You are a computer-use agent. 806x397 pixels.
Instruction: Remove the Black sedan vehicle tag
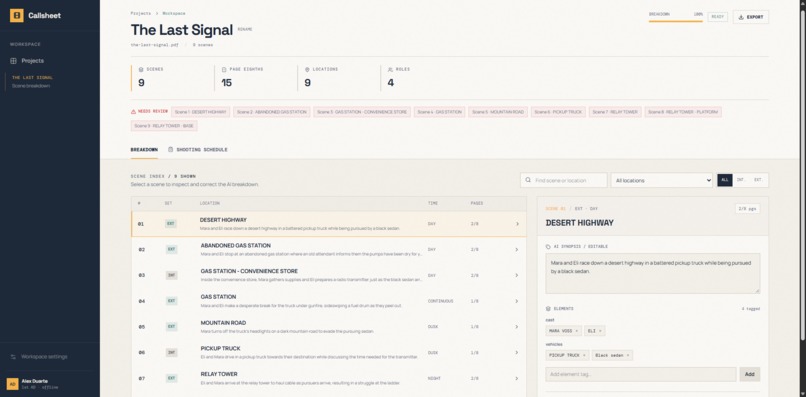tap(628, 355)
